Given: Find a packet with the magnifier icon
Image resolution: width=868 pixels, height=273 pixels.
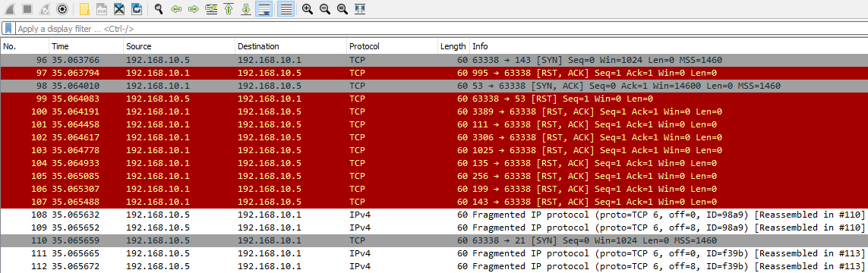Looking at the screenshot, I should (159, 9).
